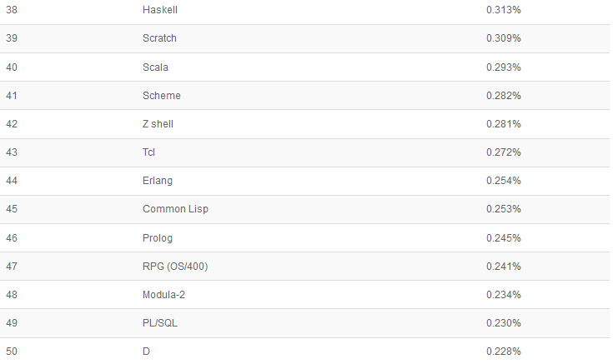Select the RPG (OS/400) entry
The height and width of the screenshot is (364, 613).
click(x=174, y=267)
